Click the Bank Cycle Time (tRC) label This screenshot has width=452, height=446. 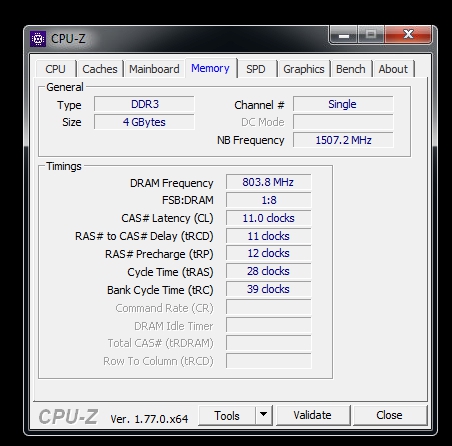point(160,290)
